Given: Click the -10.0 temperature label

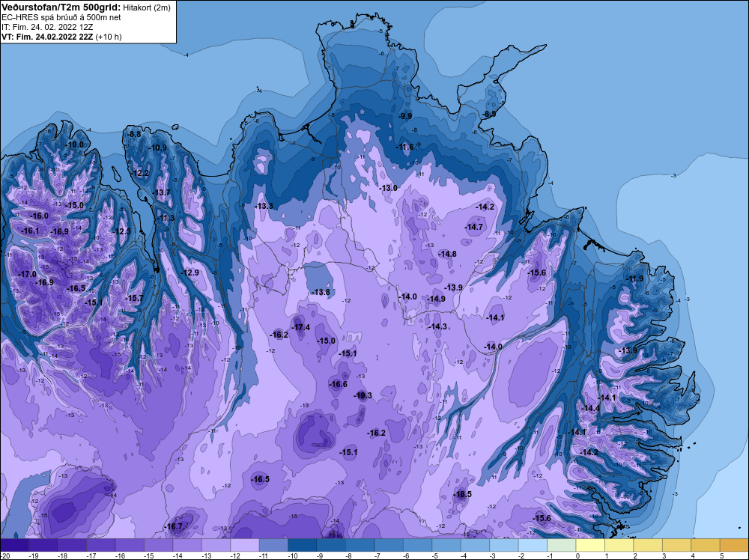Looking at the screenshot, I should tap(74, 144).
